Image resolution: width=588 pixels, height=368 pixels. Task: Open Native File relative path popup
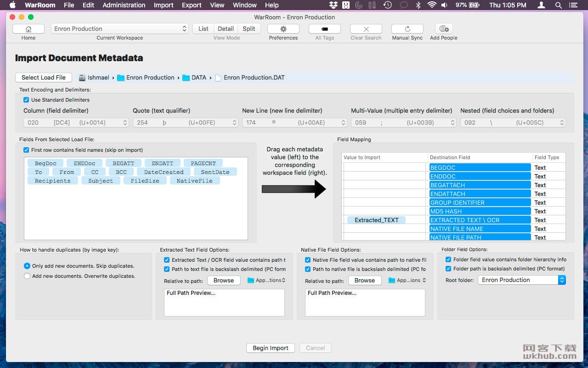point(407,280)
